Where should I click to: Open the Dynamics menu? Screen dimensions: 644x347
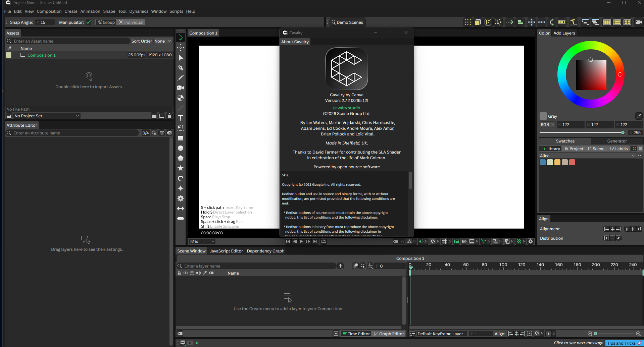point(139,11)
